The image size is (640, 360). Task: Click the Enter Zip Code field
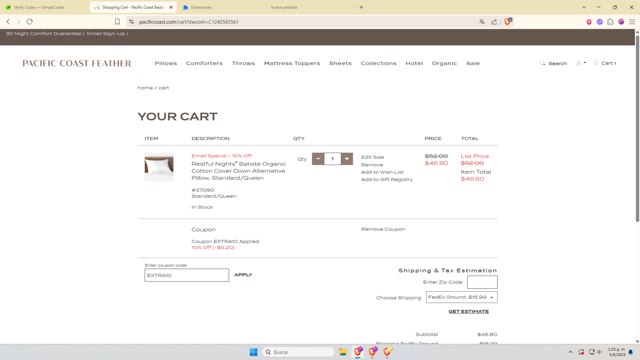tap(482, 282)
